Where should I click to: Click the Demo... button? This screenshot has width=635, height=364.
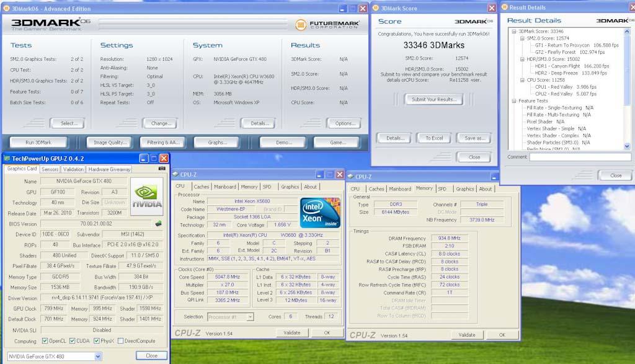click(283, 142)
